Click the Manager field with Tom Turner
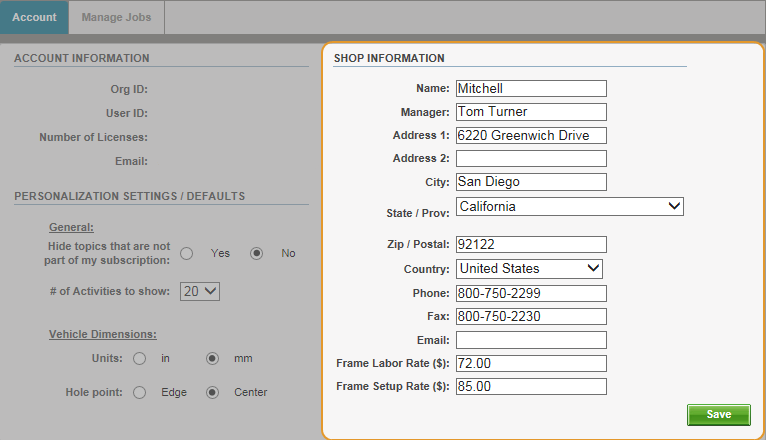 (532, 112)
